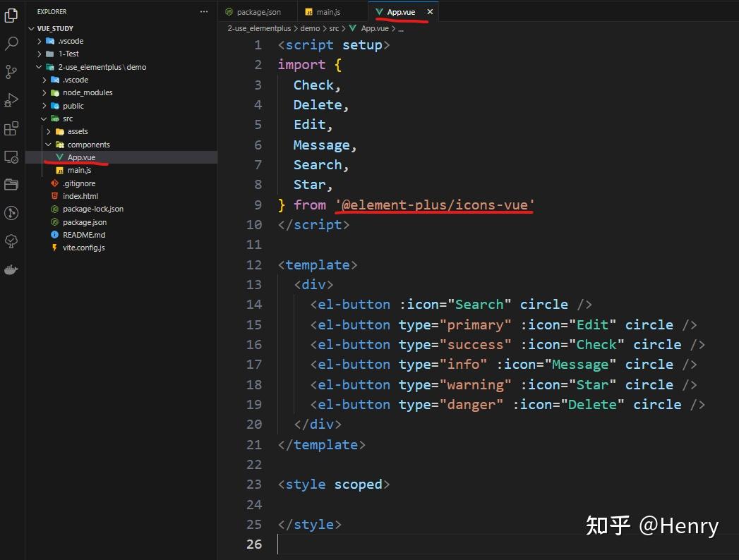Open the Explorer view in activity bar
The image size is (739, 560).
click(11, 15)
